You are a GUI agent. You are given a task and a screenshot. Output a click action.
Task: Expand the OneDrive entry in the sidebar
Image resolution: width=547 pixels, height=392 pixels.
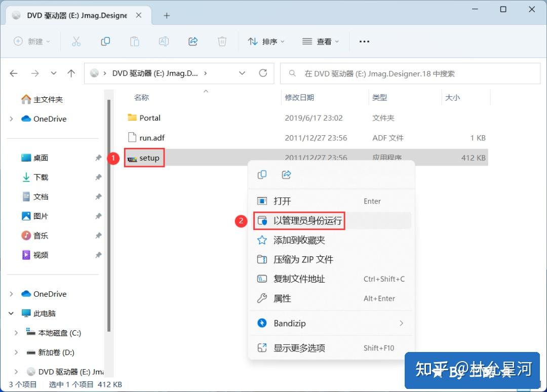tap(10, 119)
